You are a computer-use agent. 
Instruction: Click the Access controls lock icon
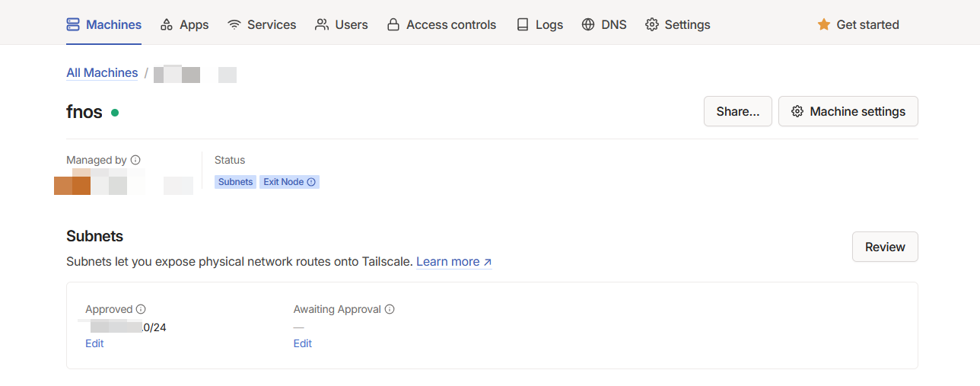pos(393,24)
